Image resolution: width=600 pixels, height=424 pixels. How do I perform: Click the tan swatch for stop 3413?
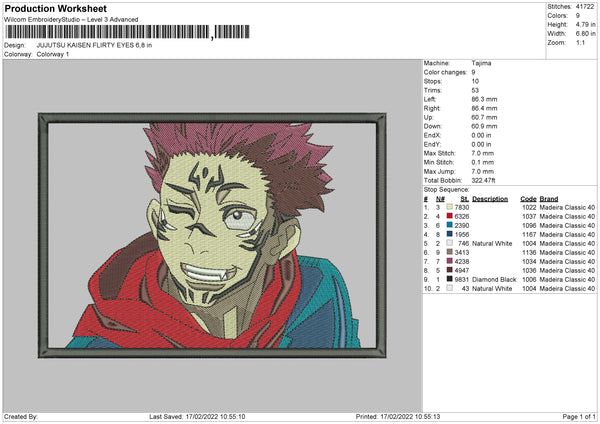(449, 252)
